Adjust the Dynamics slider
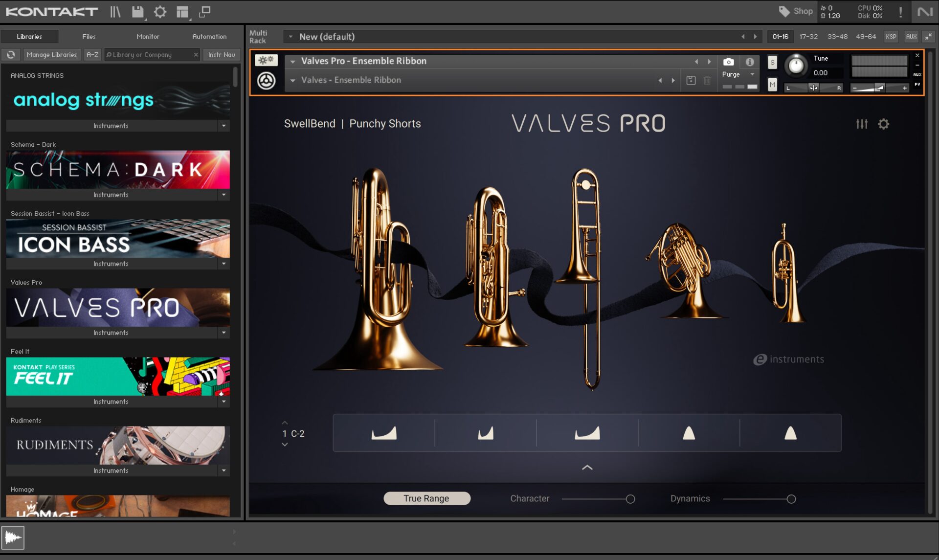 (791, 498)
